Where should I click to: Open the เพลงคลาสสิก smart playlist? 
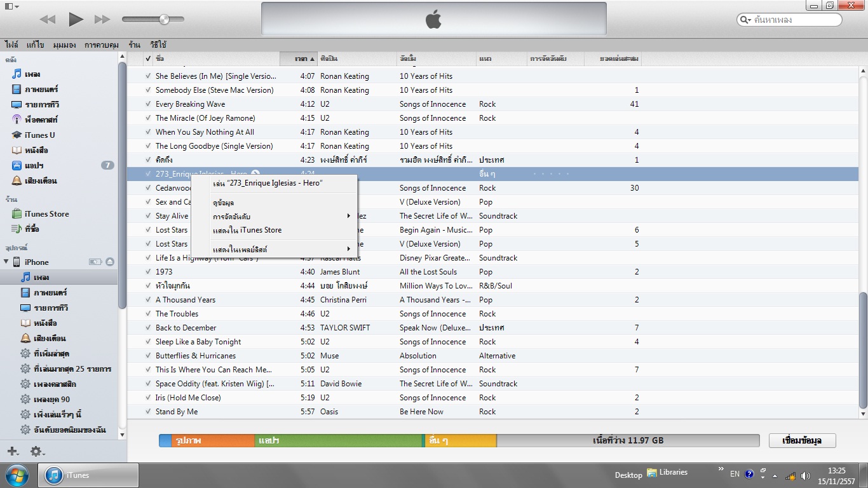[55, 384]
